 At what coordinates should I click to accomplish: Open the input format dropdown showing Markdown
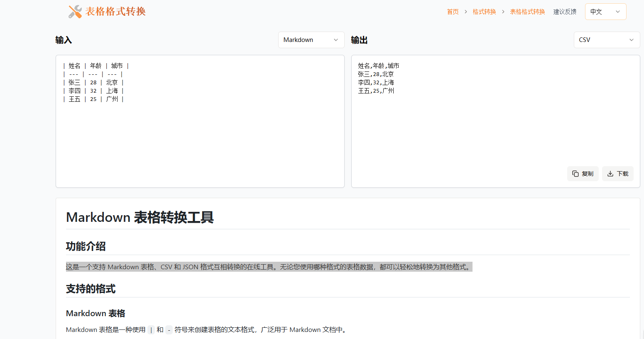(311, 39)
